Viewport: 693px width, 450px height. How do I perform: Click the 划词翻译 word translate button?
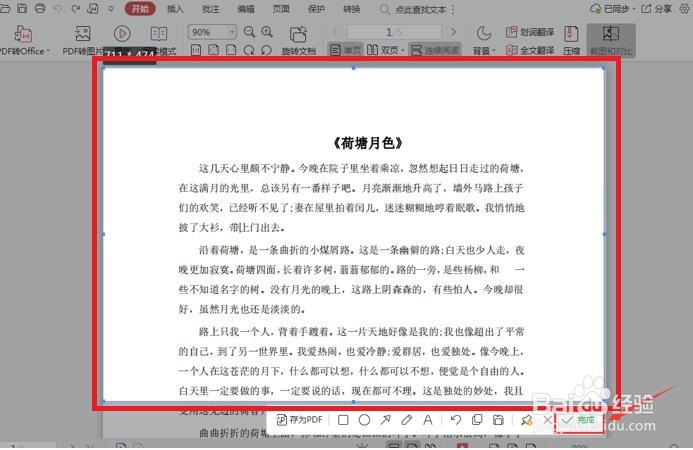[x=530, y=32]
